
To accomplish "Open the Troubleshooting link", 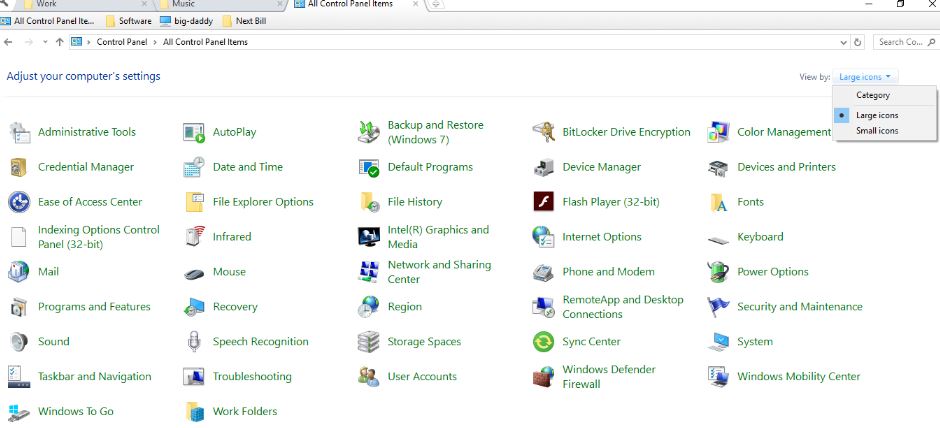I will pos(252,376).
